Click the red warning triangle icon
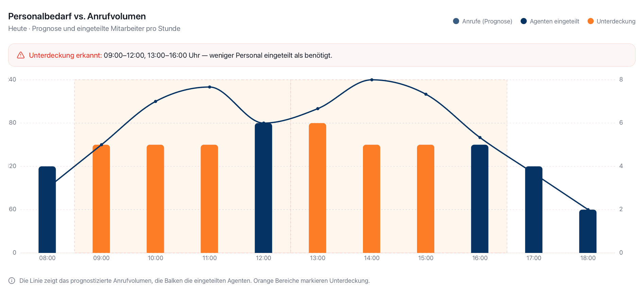Screen dimensions: 644x294 click(x=21, y=55)
